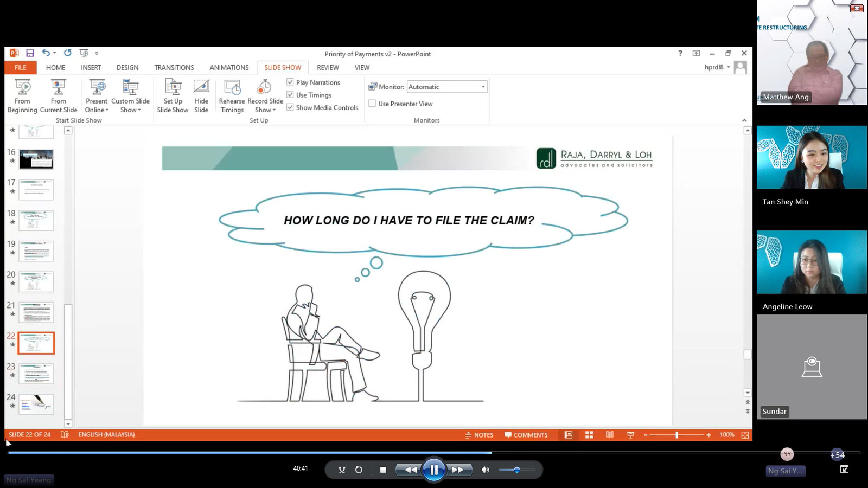Click Next Slide double arrow in scrollbar
The width and height of the screenshot is (868, 488).
(748, 412)
